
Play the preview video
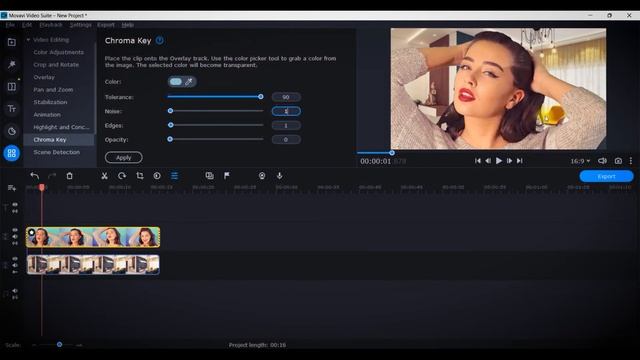pyautogui.click(x=499, y=161)
